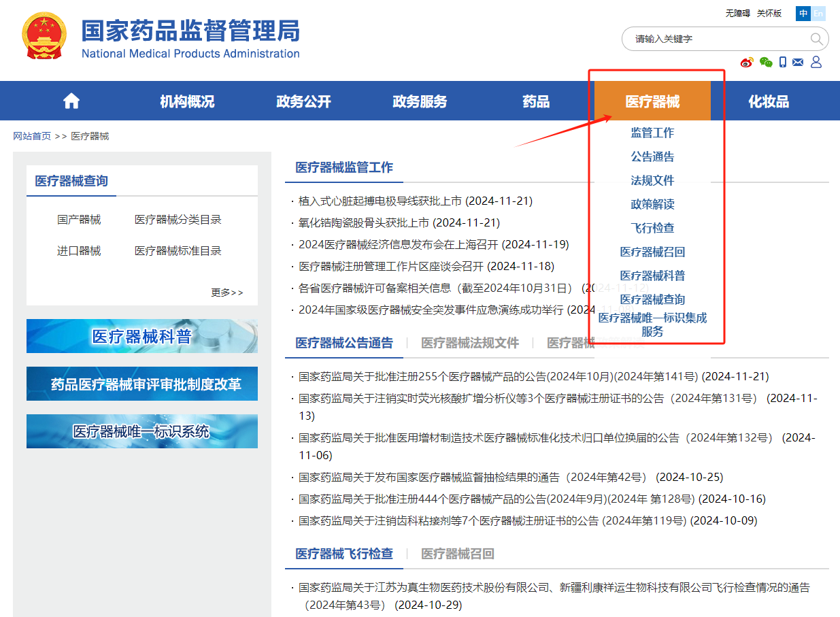The height and width of the screenshot is (617, 840).
Task: Open the 机构概况 navigation menu
Action: (187, 101)
